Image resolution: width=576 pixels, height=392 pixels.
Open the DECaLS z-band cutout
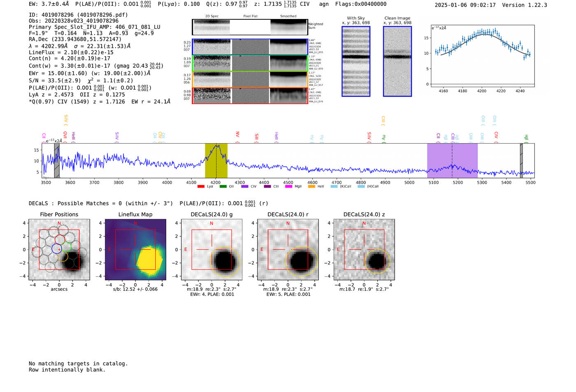pyautogui.click(x=364, y=250)
